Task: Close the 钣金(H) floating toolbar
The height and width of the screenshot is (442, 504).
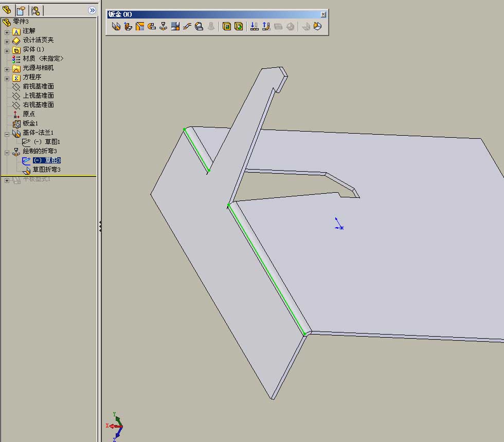Action: pos(323,14)
